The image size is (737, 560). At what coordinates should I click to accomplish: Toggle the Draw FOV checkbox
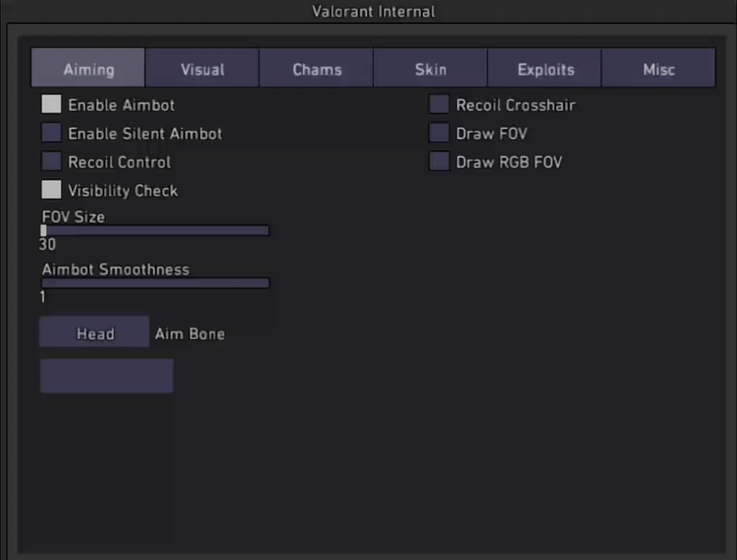pyautogui.click(x=439, y=134)
